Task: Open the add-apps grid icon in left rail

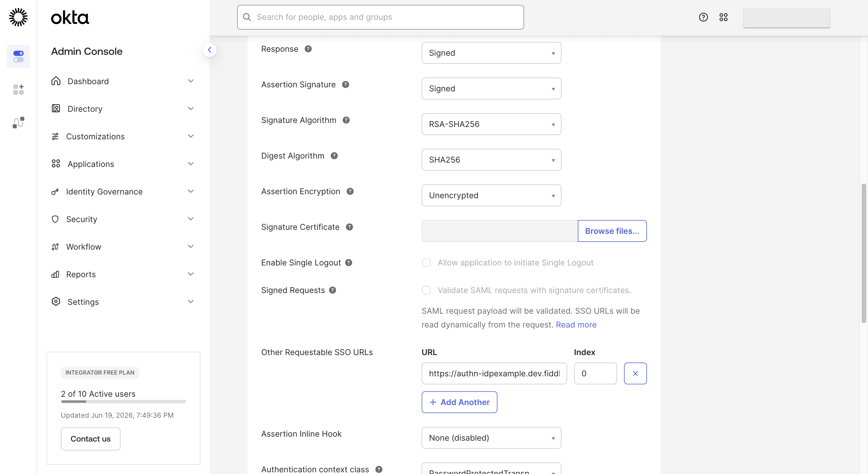Action: tap(18, 89)
